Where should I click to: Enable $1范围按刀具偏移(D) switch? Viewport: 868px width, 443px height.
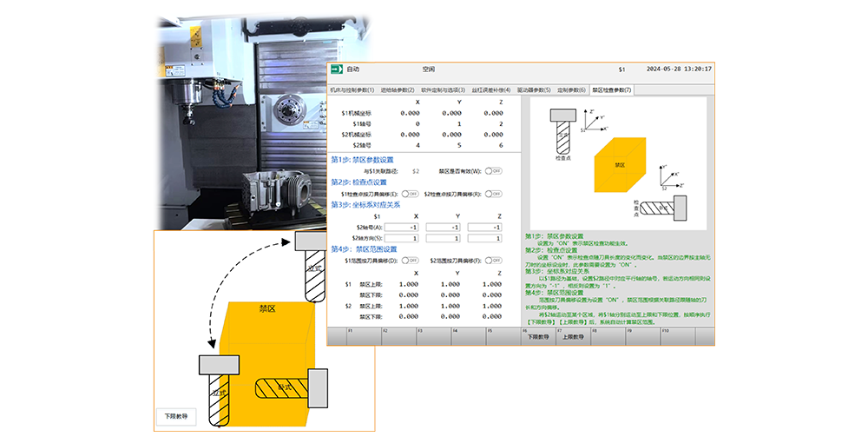(409, 261)
